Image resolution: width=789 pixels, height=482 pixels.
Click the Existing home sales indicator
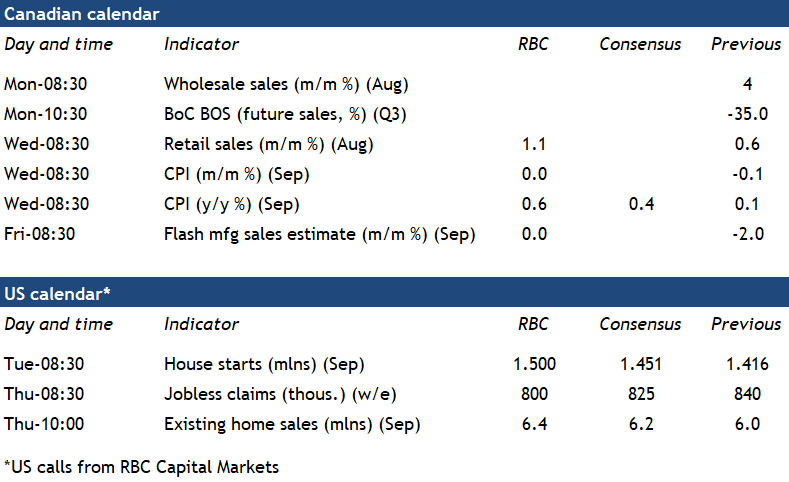(x=292, y=423)
